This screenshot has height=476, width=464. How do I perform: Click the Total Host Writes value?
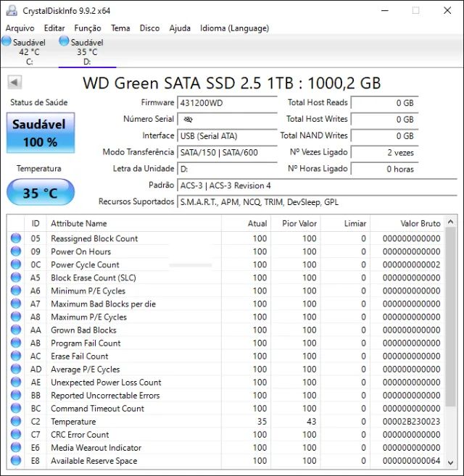tap(384, 120)
